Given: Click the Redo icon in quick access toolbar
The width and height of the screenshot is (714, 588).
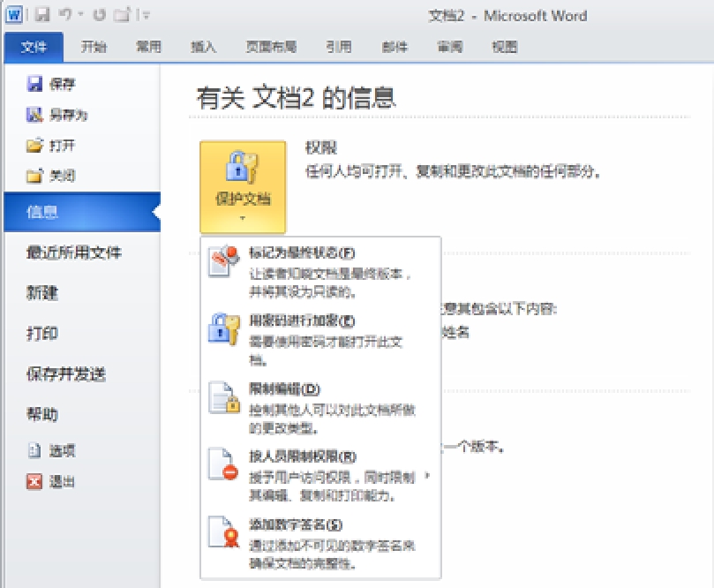Looking at the screenshot, I should (99, 15).
